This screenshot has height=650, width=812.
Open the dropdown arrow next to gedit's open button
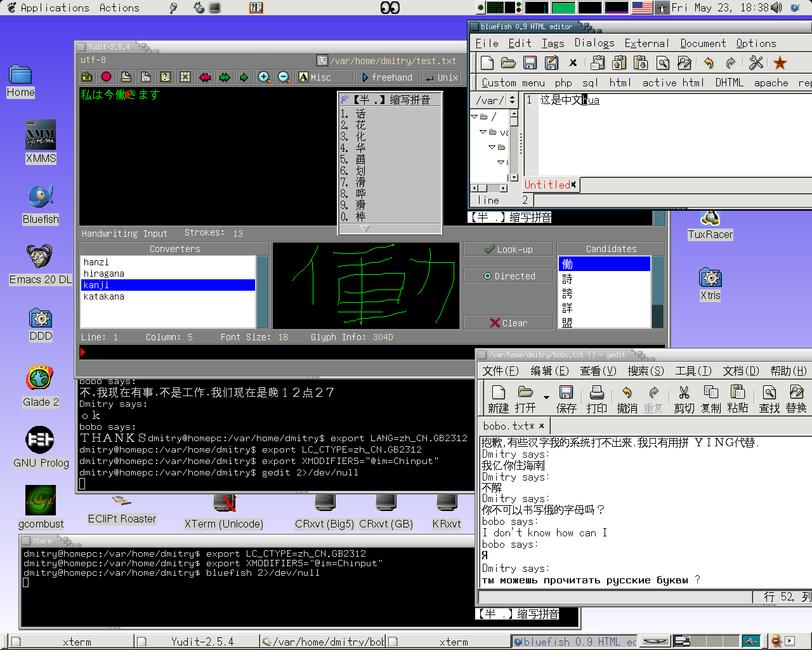coord(546,397)
